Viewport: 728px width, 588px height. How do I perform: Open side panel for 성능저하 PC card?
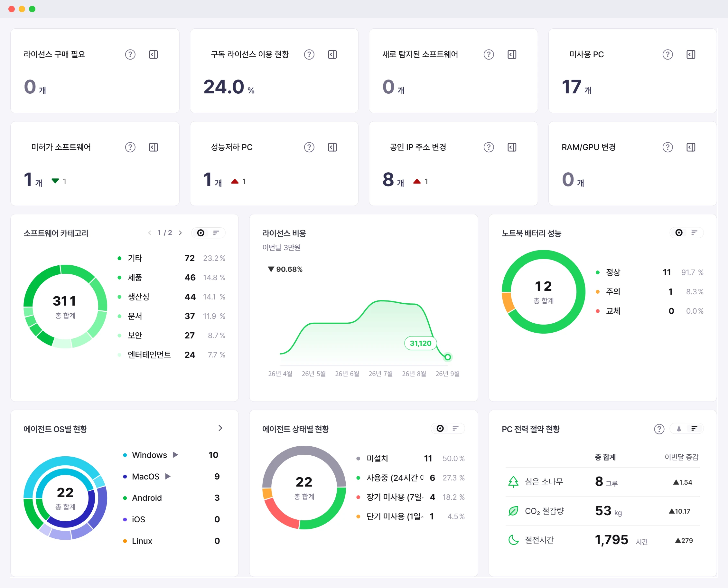332,147
